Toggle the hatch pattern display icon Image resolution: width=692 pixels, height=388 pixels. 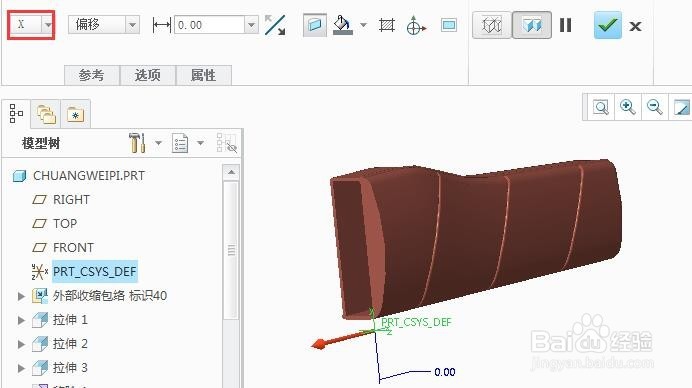(x=387, y=25)
